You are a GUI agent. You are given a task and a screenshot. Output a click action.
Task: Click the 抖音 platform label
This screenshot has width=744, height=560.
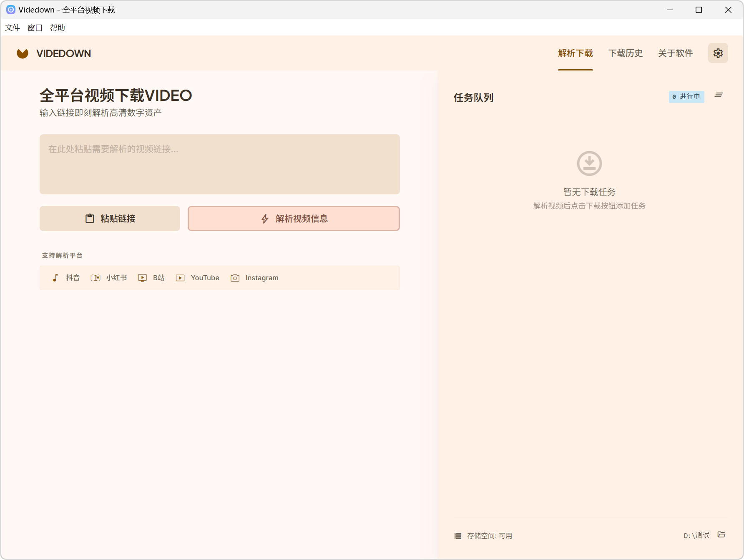[73, 278]
